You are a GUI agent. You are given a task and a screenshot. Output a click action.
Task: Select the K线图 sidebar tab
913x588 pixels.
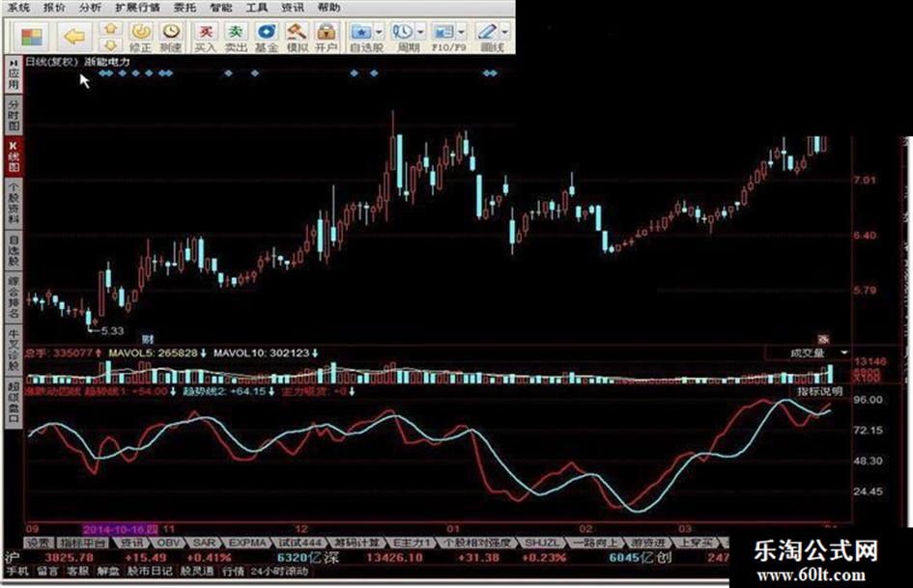click(x=14, y=156)
